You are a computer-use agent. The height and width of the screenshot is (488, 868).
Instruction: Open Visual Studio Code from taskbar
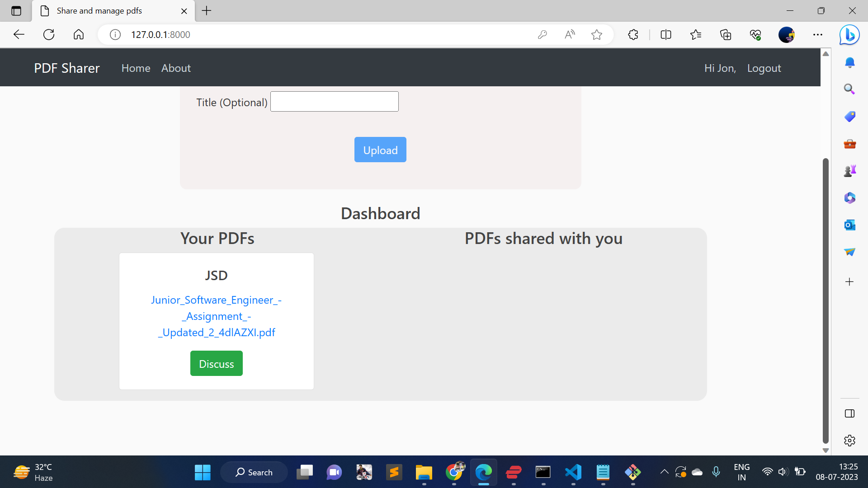[x=573, y=472]
